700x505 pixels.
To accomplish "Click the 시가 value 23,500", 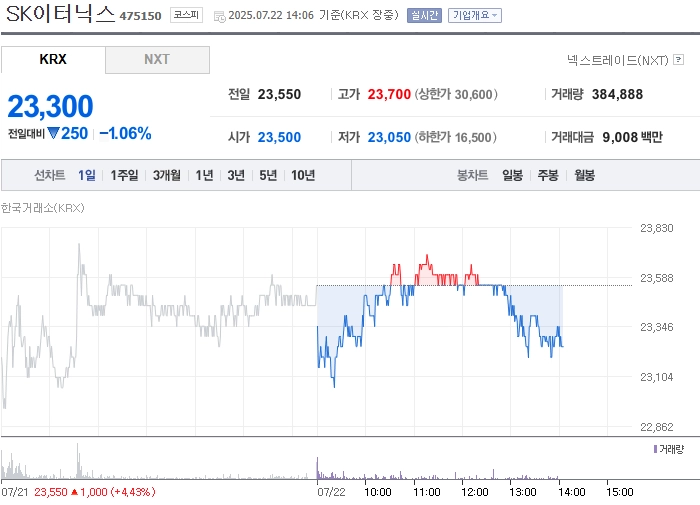I will point(279,137).
